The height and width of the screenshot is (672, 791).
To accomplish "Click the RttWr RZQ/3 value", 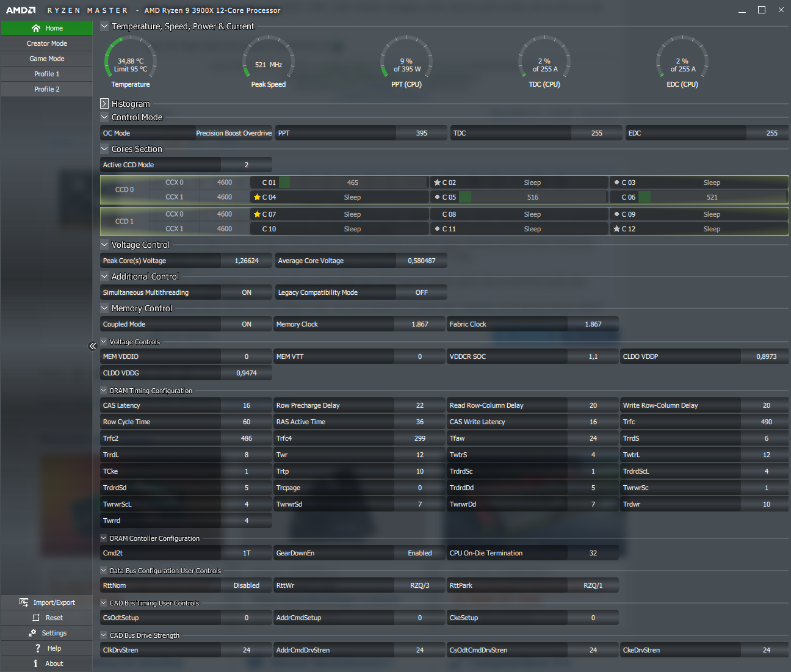I will (x=420, y=585).
